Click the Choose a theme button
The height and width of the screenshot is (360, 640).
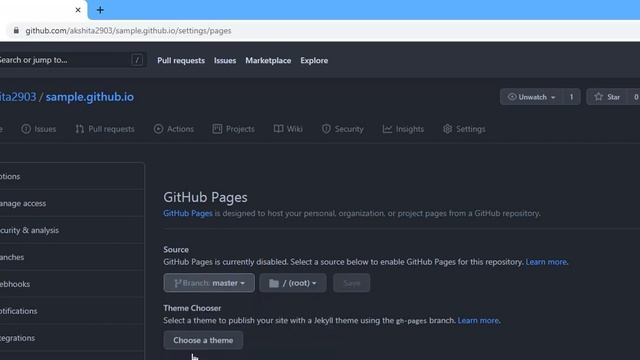(203, 340)
